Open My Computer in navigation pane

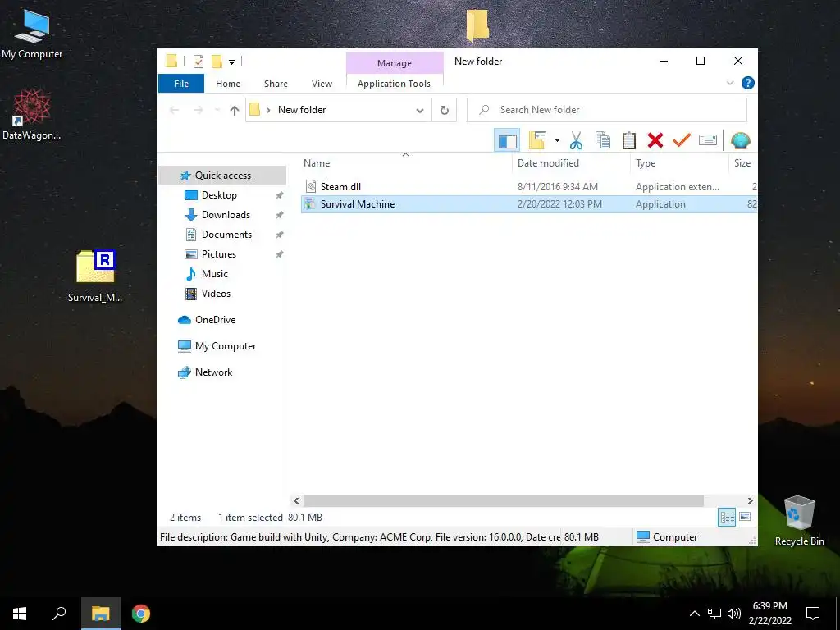(x=225, y=346)
